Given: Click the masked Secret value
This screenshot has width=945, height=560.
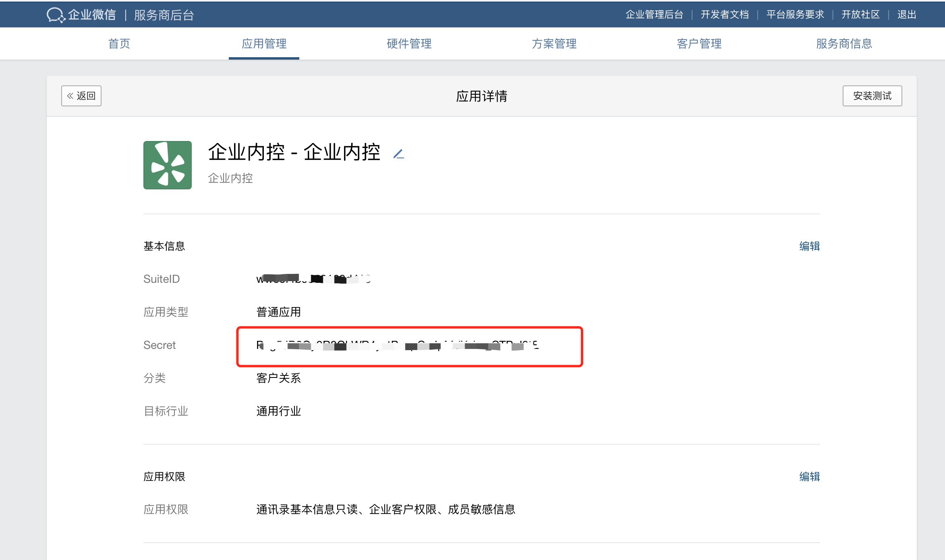Looking at the screenshot, I should (x=397, y=346).
